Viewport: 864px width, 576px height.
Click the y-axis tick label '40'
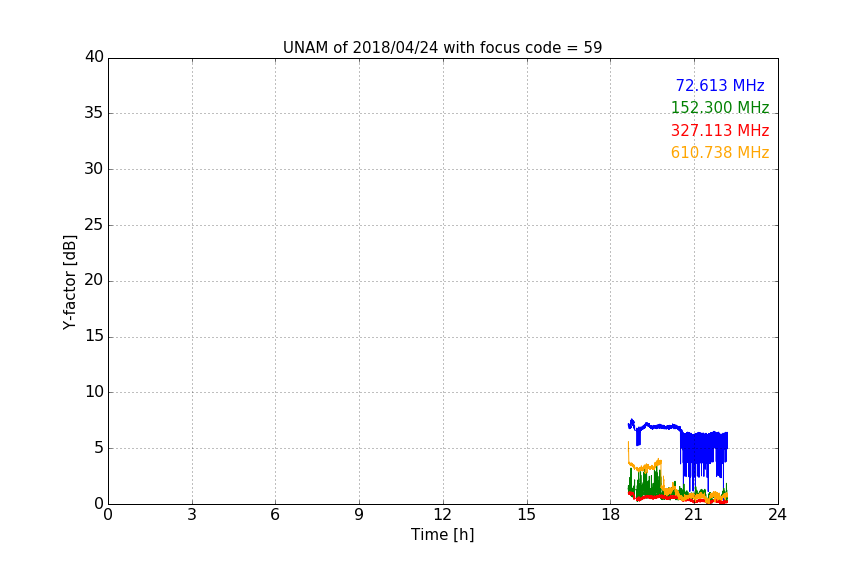tap(94, 57)
